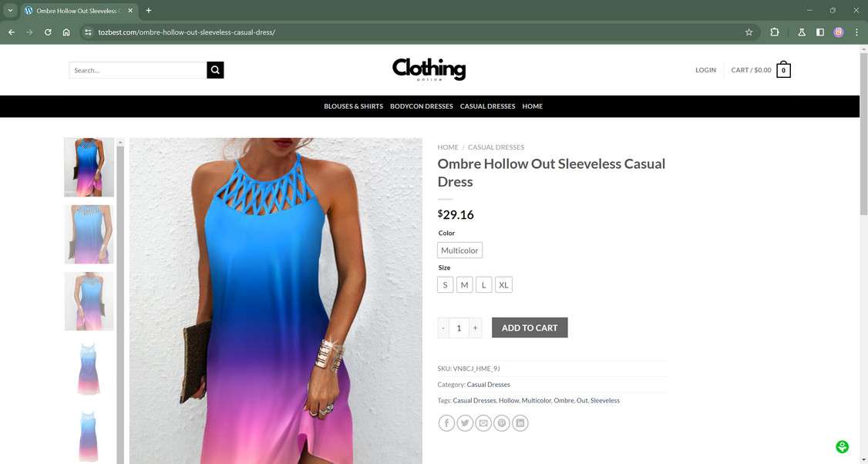Open the shopping cart bag icon
The width and height of the screenshot is (868, 464).
783,70
